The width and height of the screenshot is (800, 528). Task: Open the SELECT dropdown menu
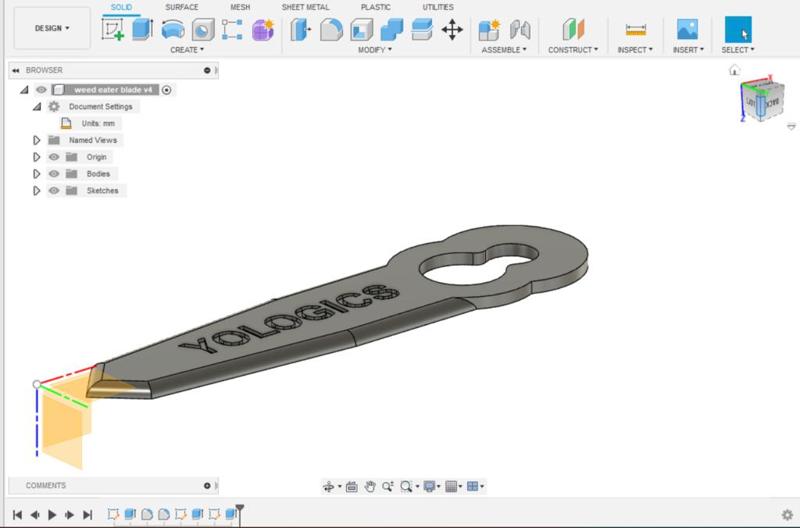(x=738, y=49)
